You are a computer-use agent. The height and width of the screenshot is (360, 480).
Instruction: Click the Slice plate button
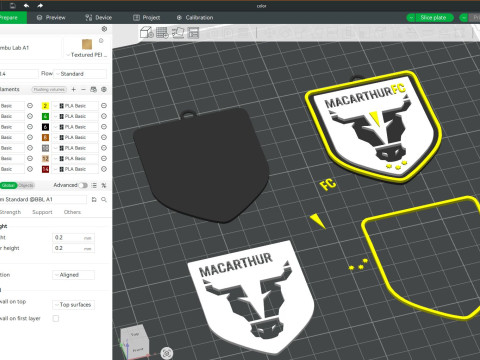coord(434,18)
